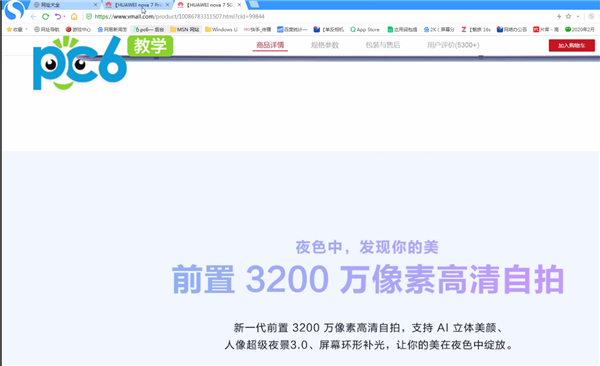600x366 pixels.
Task: Close the 网址大全 tab
Action: click(95, 5)
